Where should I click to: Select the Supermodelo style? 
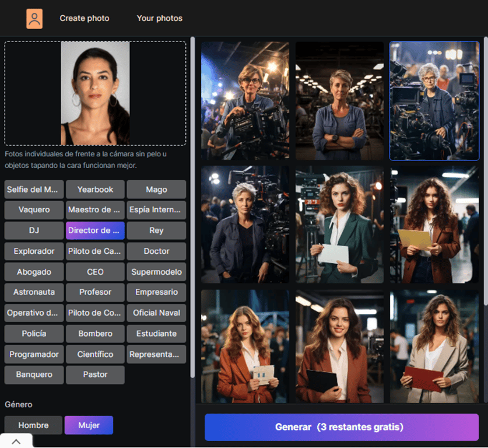(156, 272)
